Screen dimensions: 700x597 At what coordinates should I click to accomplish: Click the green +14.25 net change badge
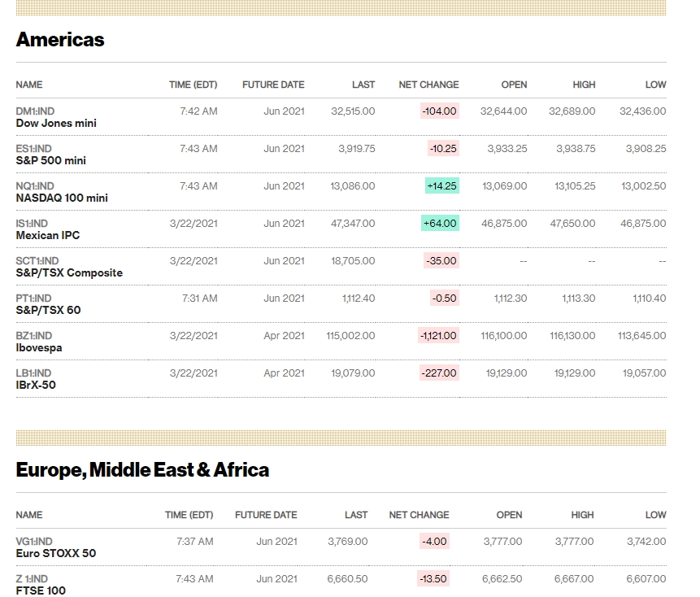441,185
